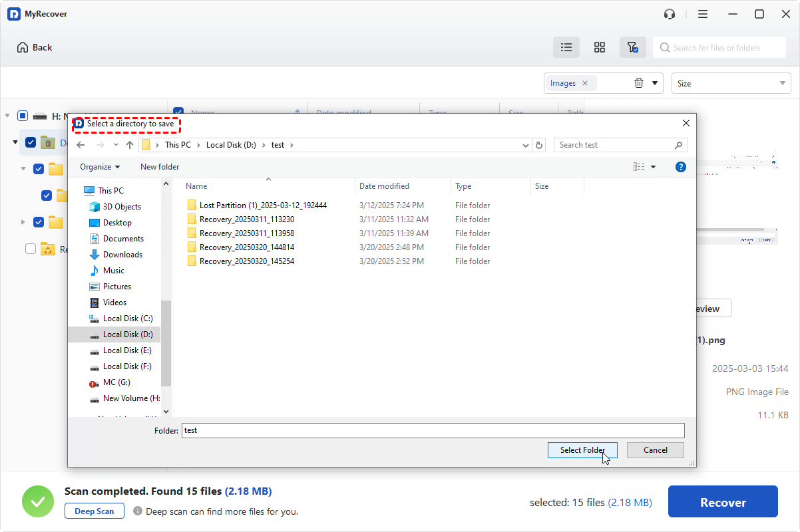Open MyRecover's hamburger menu
The width and height of the screenshot is (800, 532).
pyautogui.click(x=703, y=14)
